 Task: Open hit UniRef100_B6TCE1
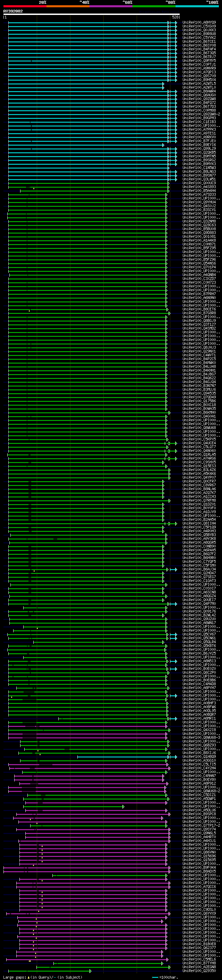click(x=199, y=41)
